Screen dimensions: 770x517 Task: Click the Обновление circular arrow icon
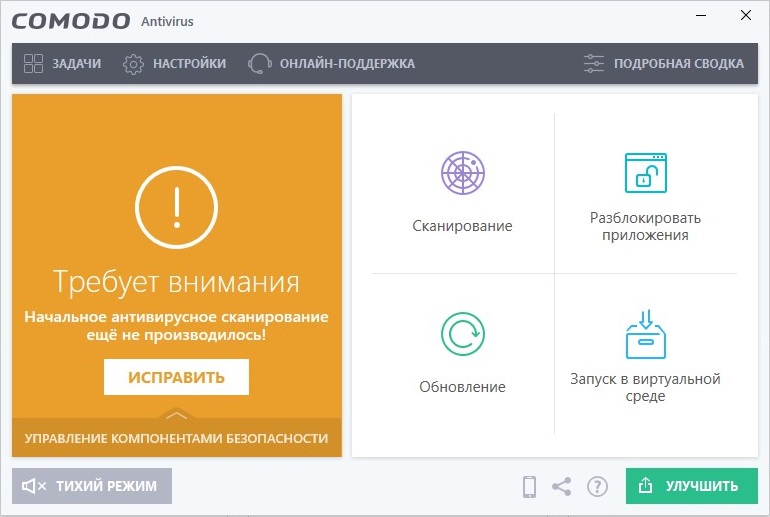(462, 334)
